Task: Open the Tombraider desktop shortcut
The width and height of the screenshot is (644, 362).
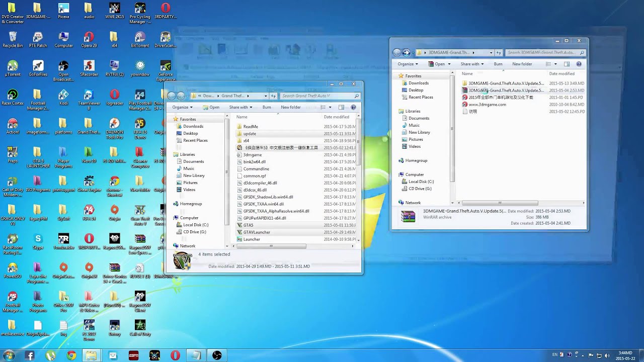Action: tap(63, 241)
